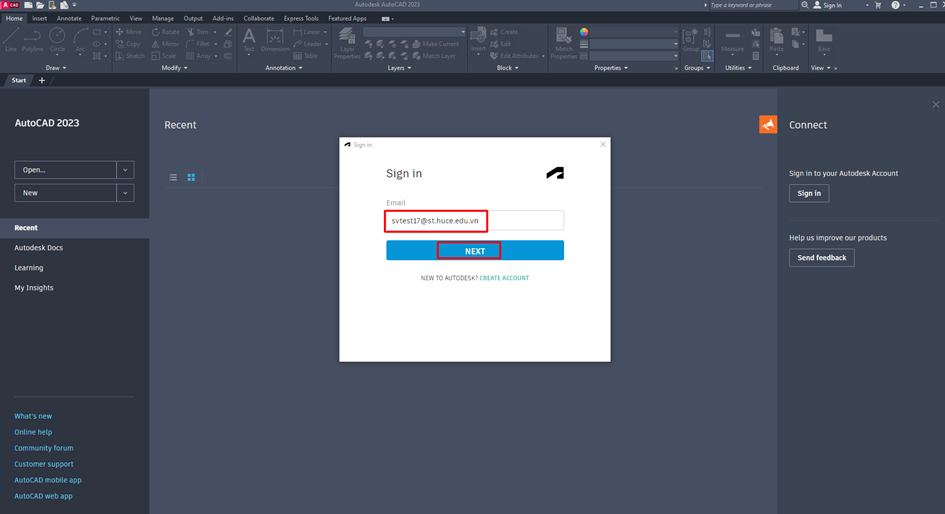Click the Layer Properties icon
Screen dimensions: 945x514
pyautogui.click(x=347, y=42)
